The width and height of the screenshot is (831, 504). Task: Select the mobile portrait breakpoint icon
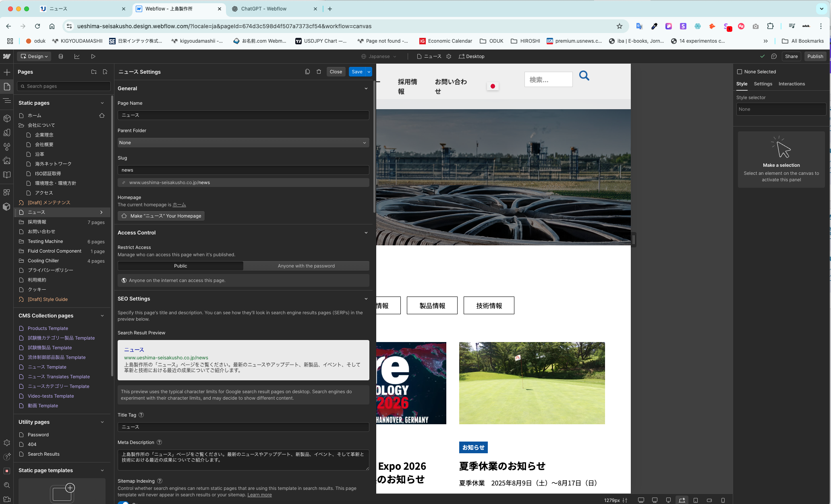click(723, 500)
